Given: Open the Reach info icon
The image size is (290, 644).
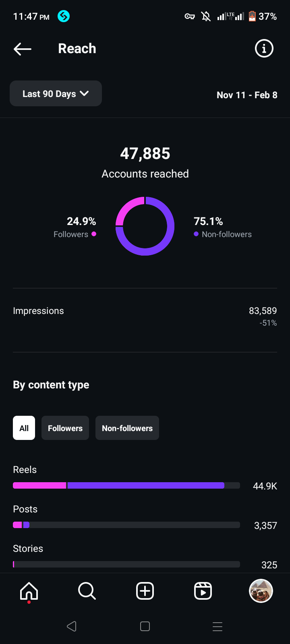Looking at the screenshot, I should point(264,49).
